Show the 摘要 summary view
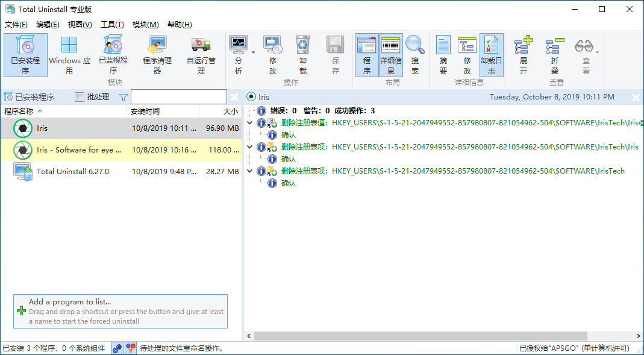Viewport: 644px width, 355px height. click(x=443, y=55)
